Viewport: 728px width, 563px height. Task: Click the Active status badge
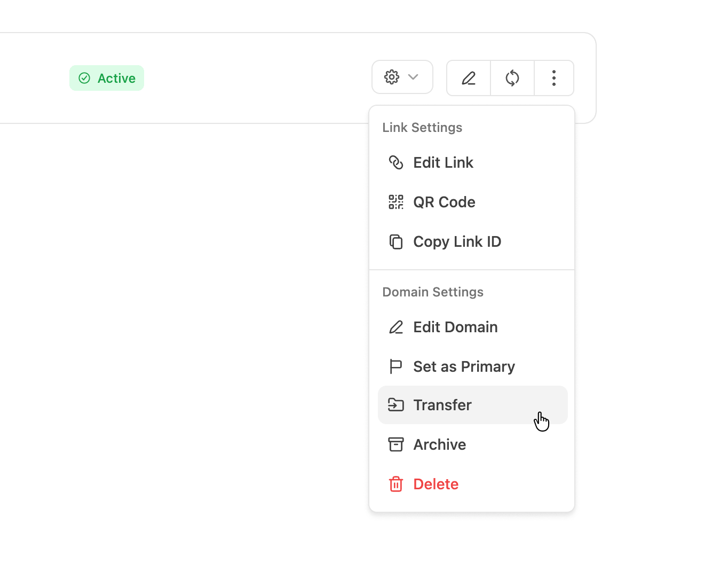click(x=107, y=78)
